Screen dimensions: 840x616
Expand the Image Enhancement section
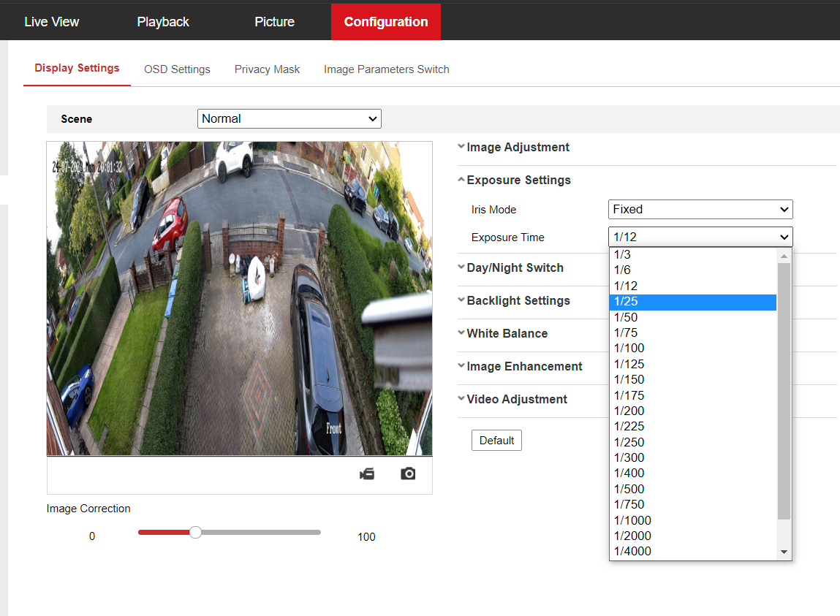click(524, 367)
